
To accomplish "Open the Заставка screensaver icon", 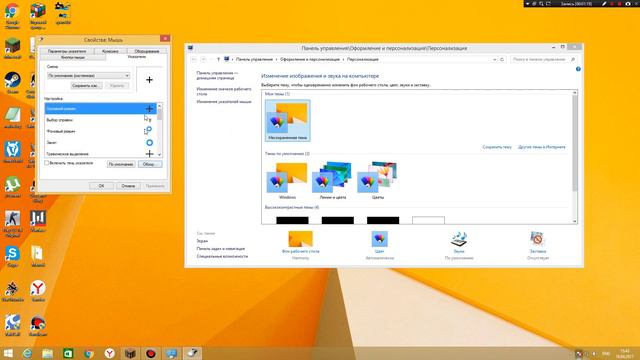I will [x=538, y=239].
